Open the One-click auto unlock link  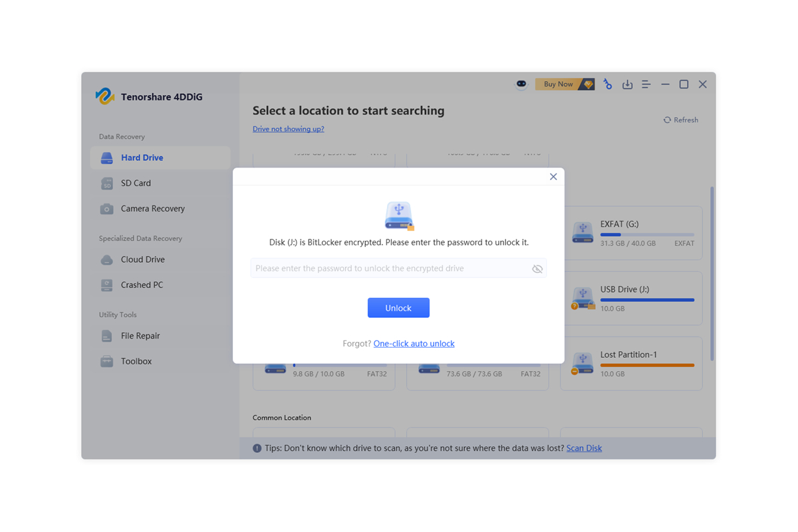click(414, 344)
